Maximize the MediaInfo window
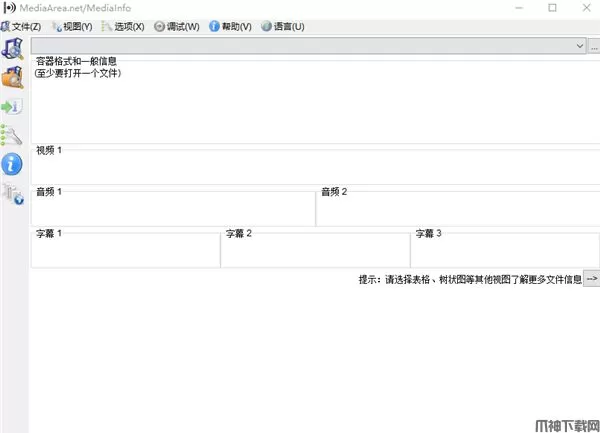The image size is (600, 433). click(x=552, y=8)
